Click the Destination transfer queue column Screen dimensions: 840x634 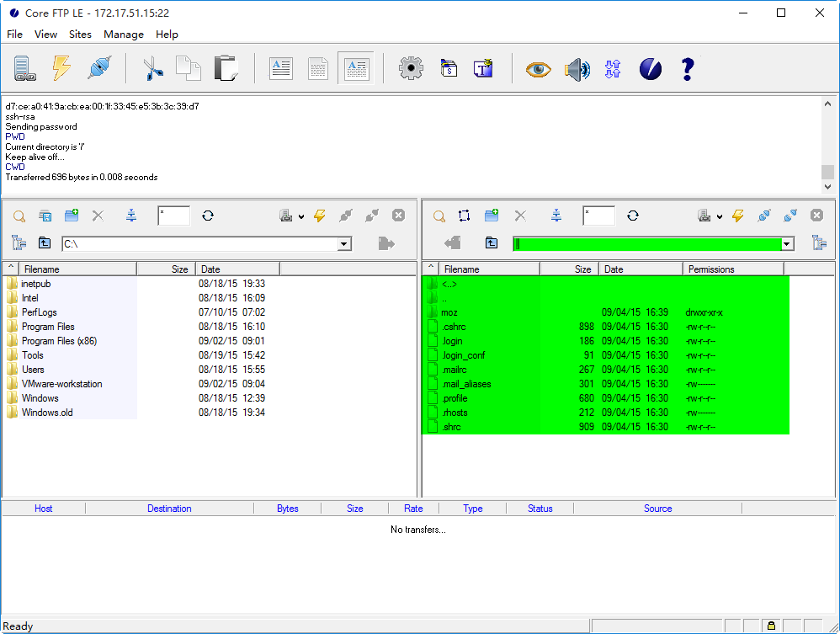[169, 509]
